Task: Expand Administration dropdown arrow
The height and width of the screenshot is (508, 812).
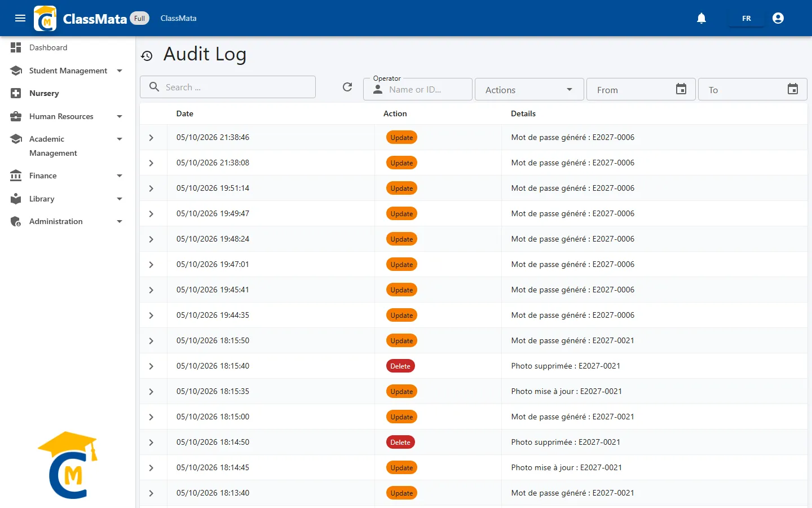Action: (x=120, y=221)
